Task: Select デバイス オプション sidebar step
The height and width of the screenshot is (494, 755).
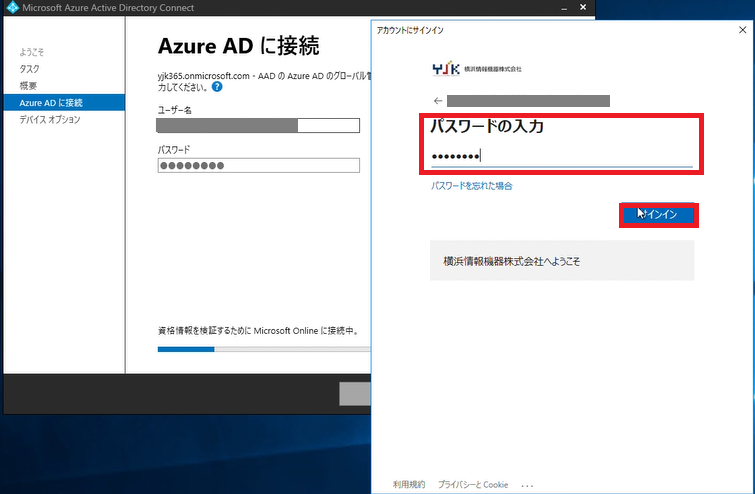Action: click(50, 119)
